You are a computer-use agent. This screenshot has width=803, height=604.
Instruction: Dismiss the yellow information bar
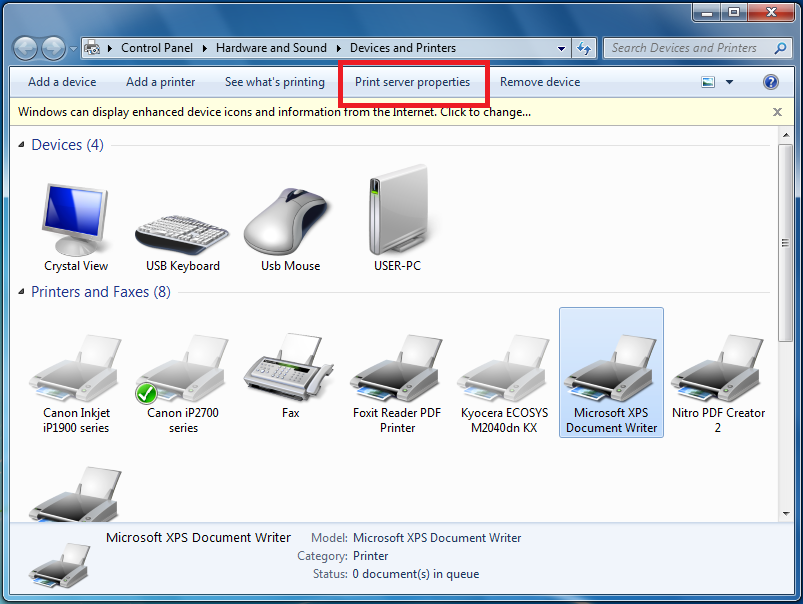point(777,112)
